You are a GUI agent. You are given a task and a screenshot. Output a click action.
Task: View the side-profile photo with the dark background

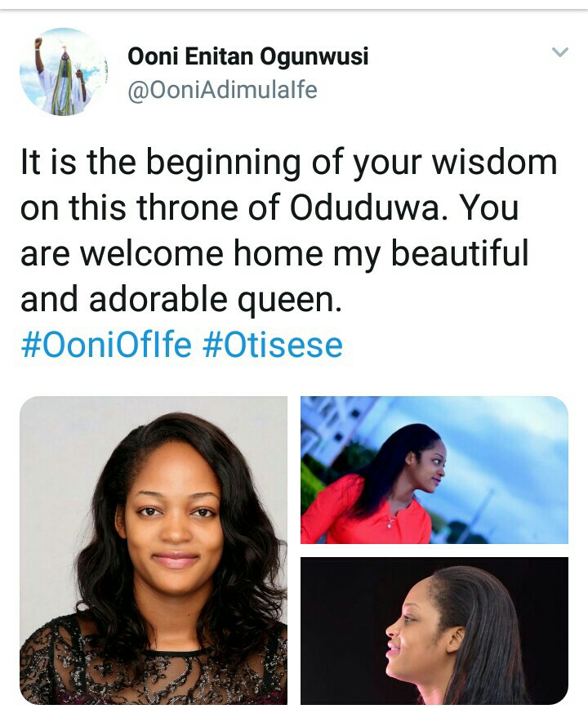(x=434, y=631)
